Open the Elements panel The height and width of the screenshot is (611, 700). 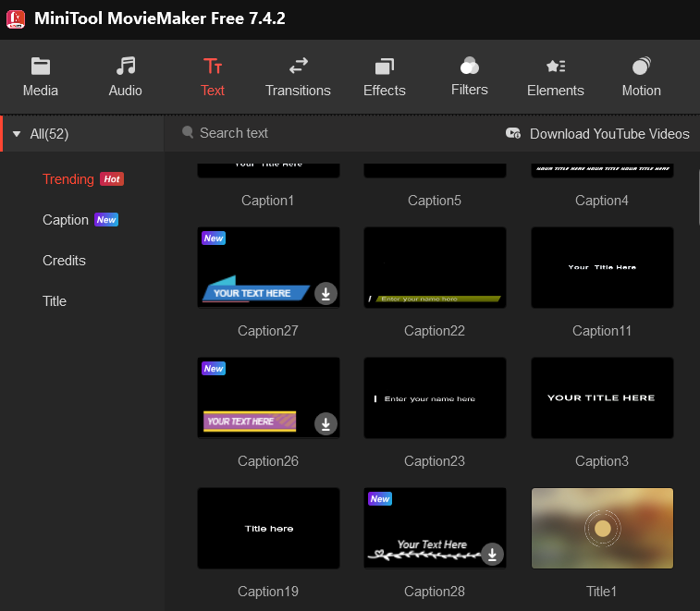tap(555, 77)
